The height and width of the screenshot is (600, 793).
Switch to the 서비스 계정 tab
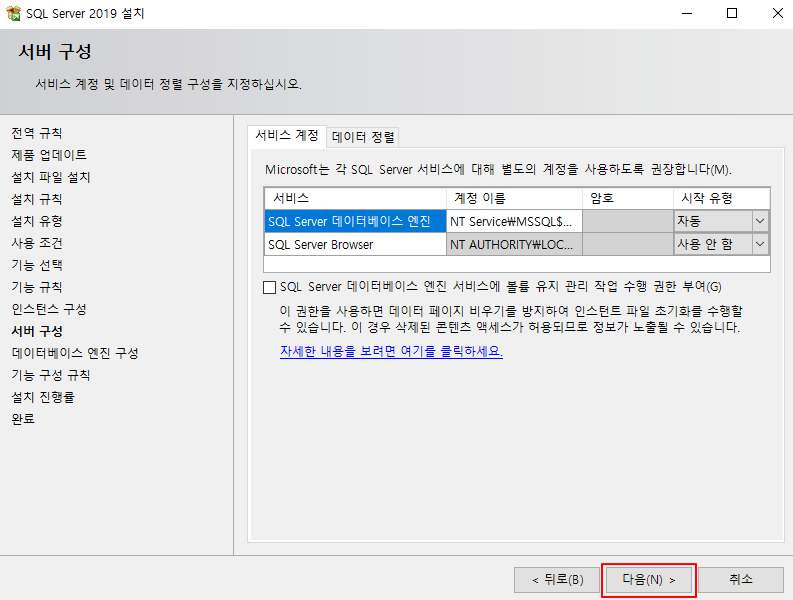pos(287,136)
